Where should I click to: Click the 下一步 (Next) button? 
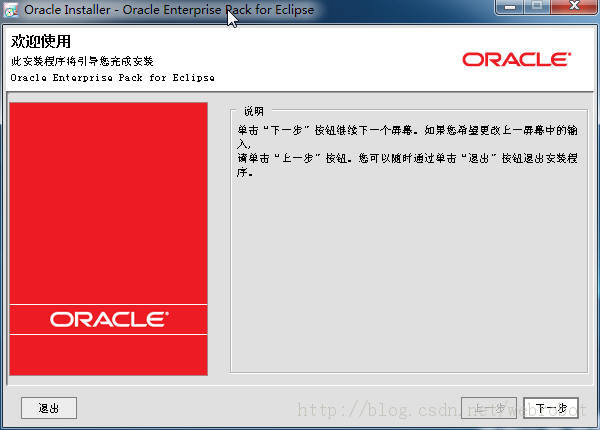click(551, 408)
